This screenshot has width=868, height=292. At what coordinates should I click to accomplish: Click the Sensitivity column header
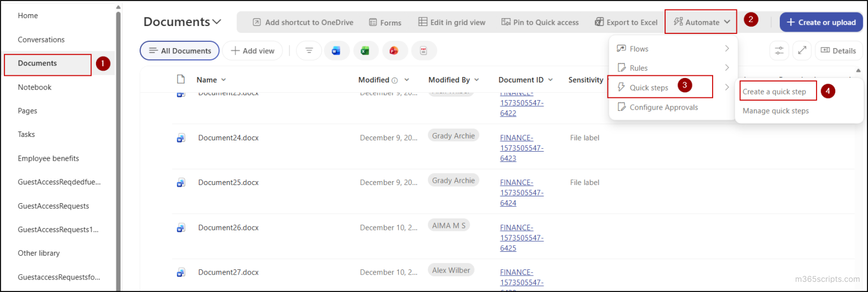pyautogui.click(x=585, y=80)
